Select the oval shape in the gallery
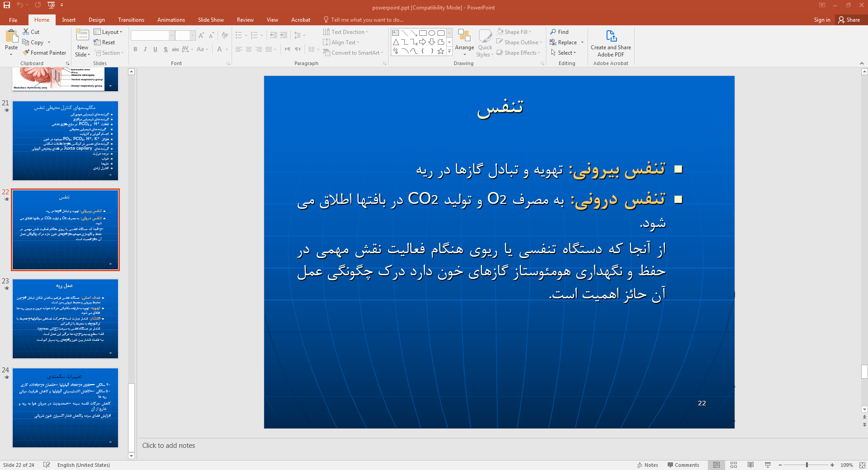This screenshot has height=470, width=868. pos(432,33)
